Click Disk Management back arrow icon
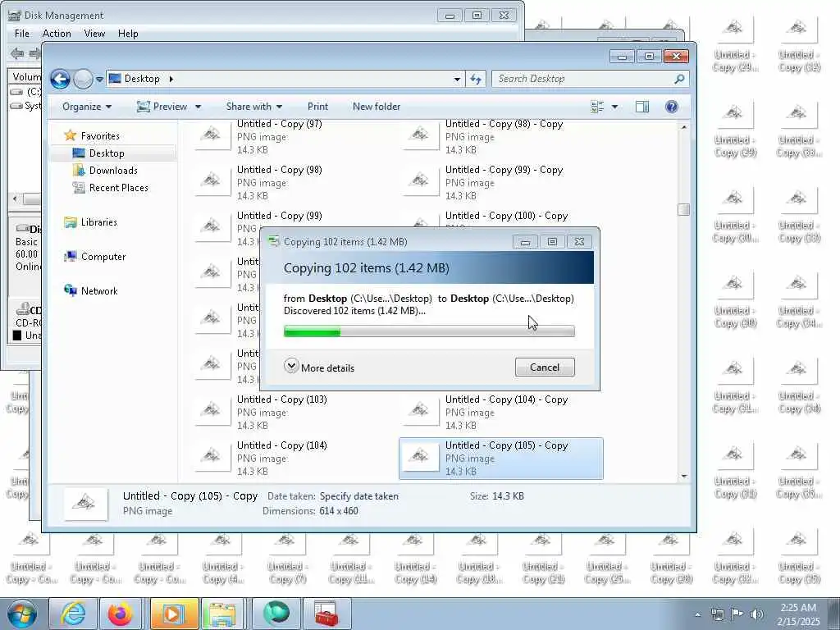This screenshot has width=840, height=630. coord(18,53)
